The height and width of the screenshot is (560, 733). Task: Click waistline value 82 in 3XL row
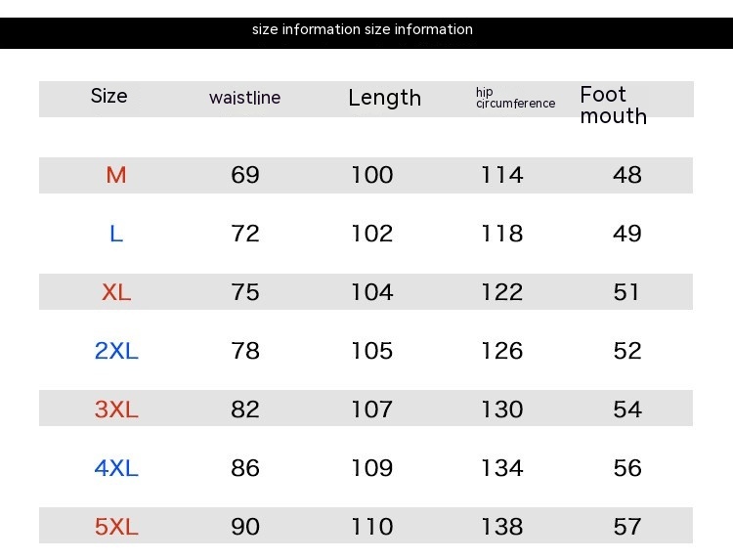click(245, 409)
